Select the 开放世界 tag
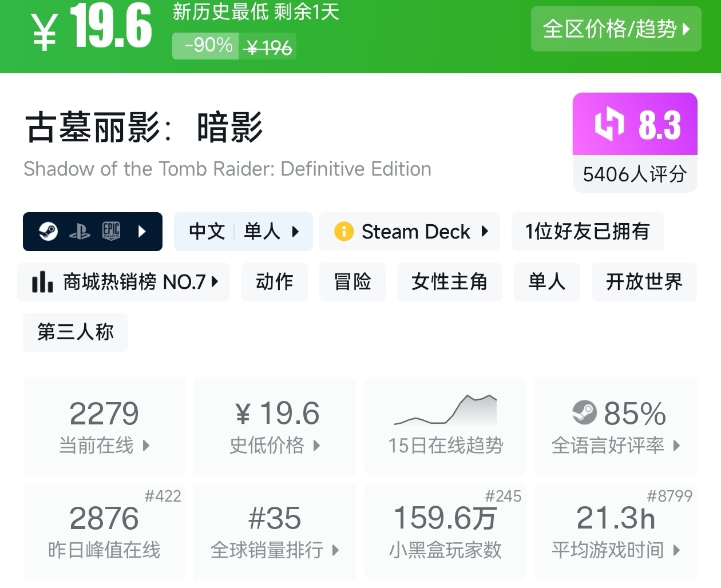This screenshot has height=588, width=721. (x=644, y=281)
